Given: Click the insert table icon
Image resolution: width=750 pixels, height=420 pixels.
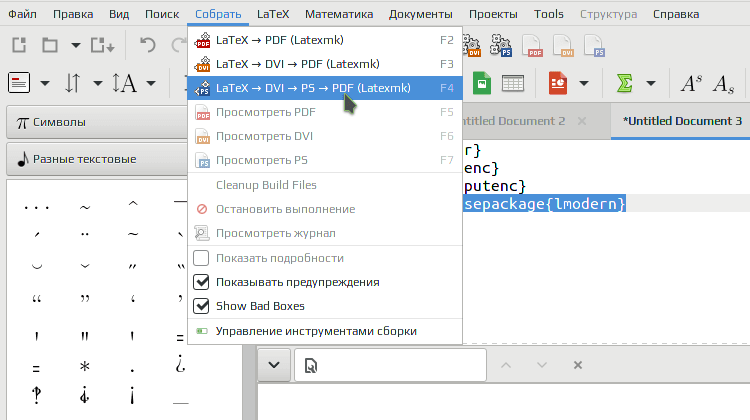Looking at the screenshot, I should coord(513,83).
